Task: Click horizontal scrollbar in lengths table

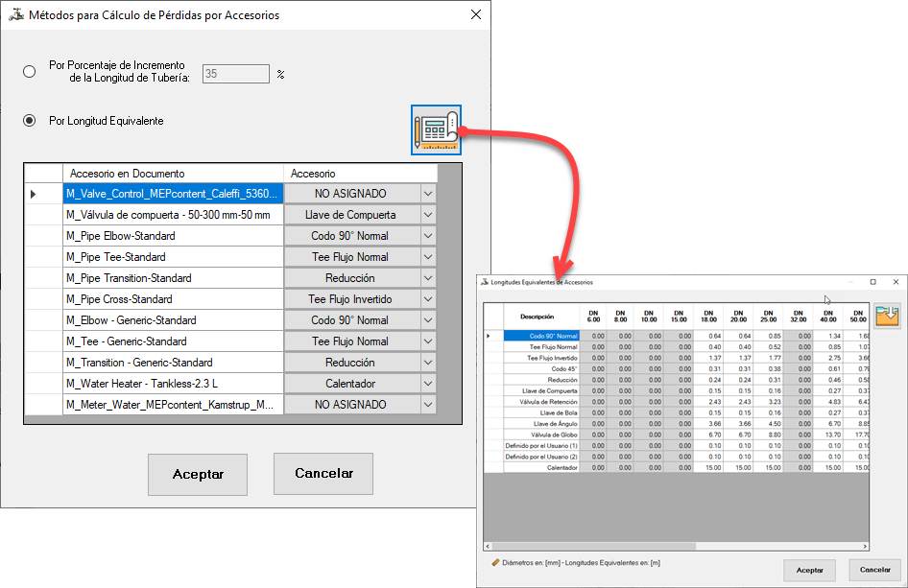Action: click(x=593, y=547)
